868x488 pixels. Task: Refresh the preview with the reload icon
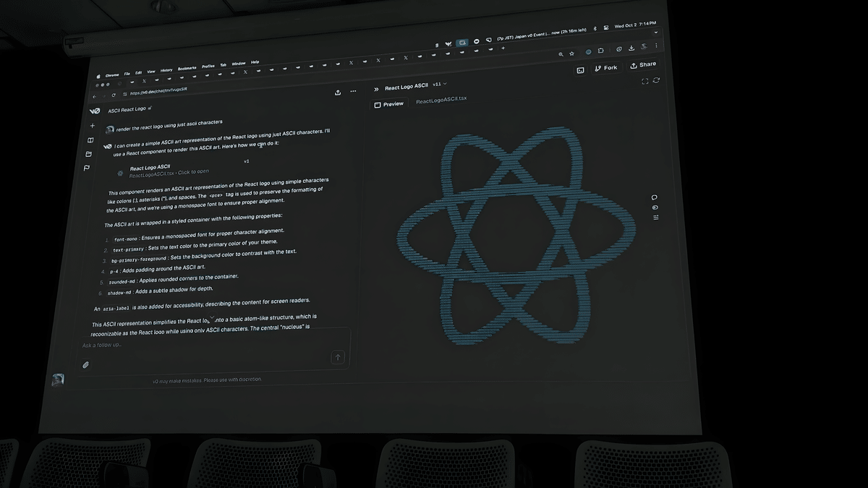tap(656, 80)
